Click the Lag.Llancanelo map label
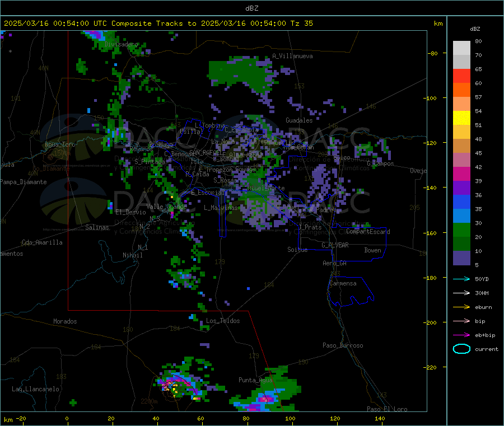Viewport: 504px width, 426px height. 35,389
